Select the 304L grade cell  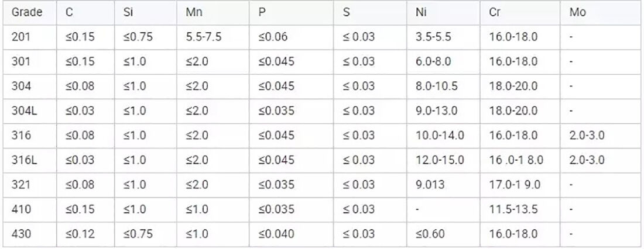tap(22, 110)
